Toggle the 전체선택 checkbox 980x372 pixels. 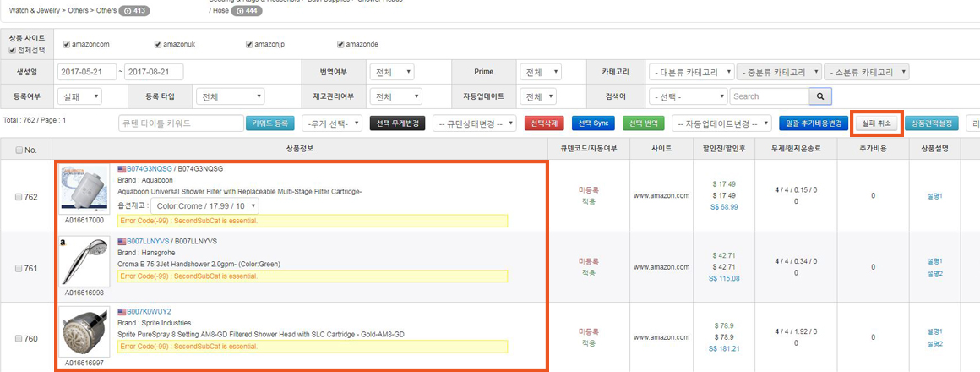tap(13, 51)
